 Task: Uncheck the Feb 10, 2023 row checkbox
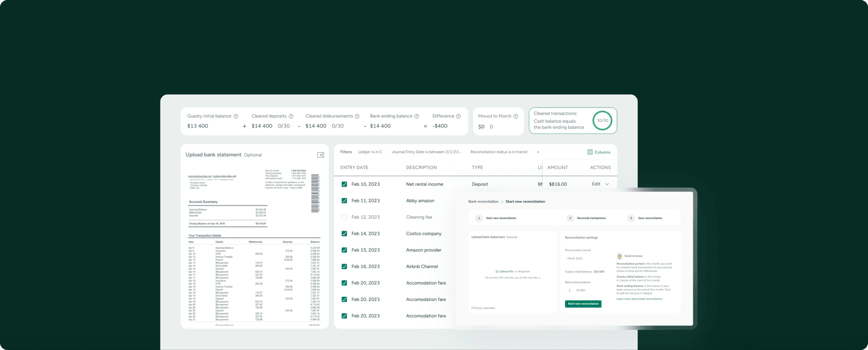(344, 184)
